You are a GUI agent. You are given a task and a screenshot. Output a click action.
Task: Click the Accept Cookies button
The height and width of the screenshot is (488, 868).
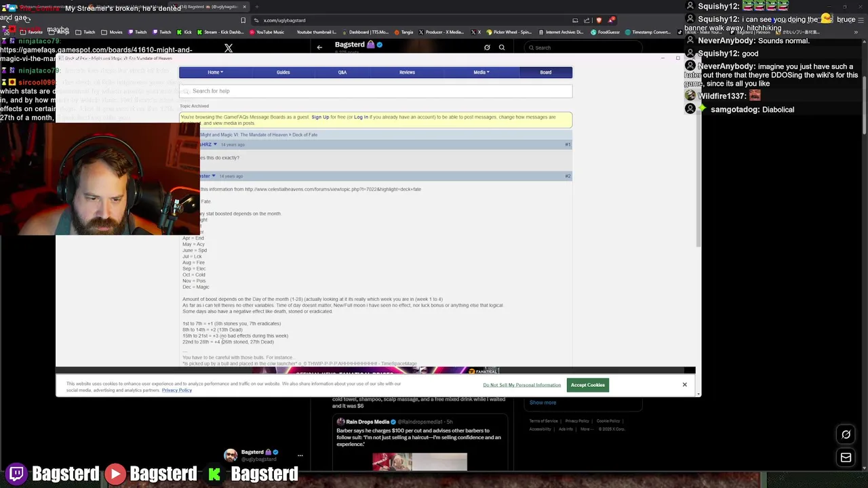587,385
